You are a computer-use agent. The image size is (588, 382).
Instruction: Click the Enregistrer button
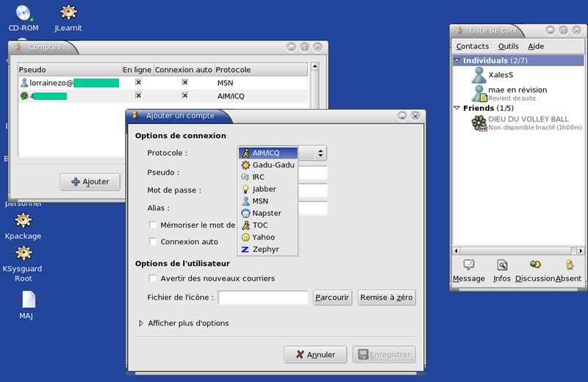tap(384, 355)
